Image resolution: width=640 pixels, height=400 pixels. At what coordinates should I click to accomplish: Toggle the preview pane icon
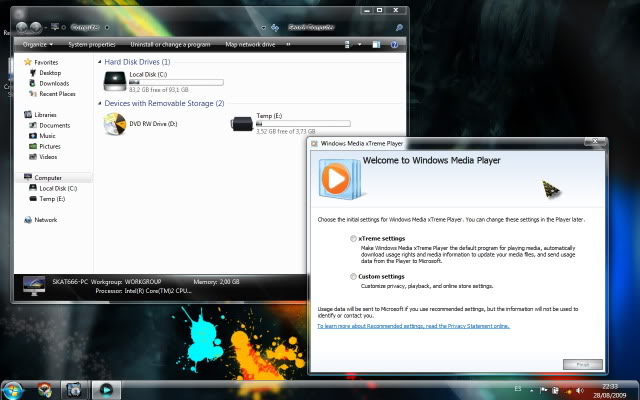376,44
